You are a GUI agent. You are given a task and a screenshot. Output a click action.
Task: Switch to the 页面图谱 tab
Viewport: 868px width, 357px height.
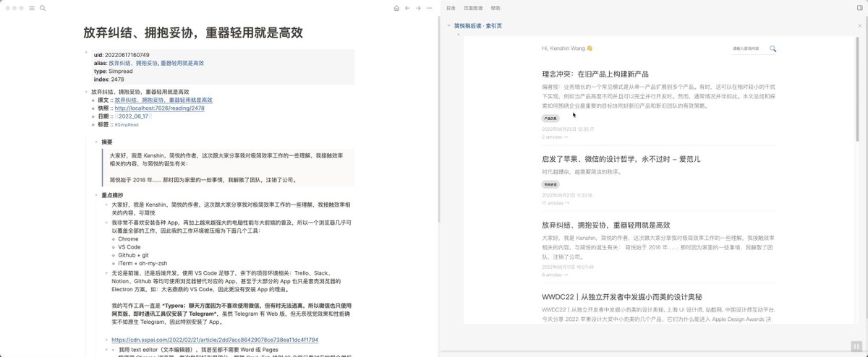coord(473,8)
